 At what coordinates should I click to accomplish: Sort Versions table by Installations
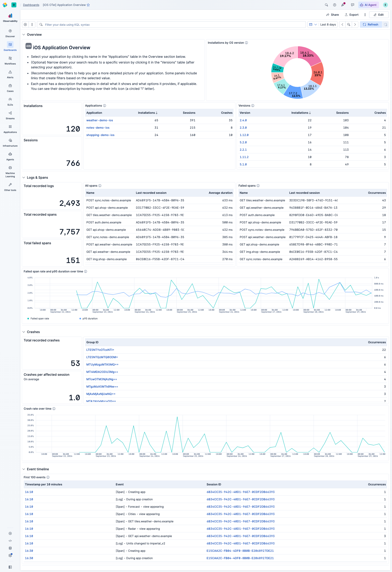click(x=301, y=113)
